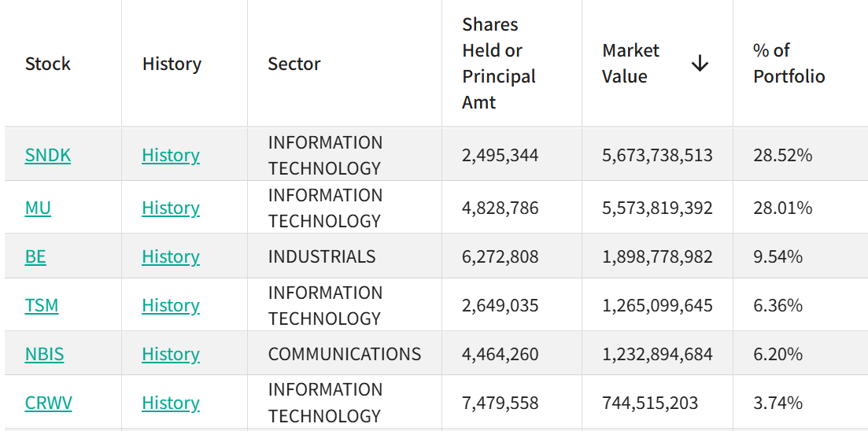The width and height of the screenshot is (868, 431).
Task: Open the TSM stock link
Action: [42, 305]
